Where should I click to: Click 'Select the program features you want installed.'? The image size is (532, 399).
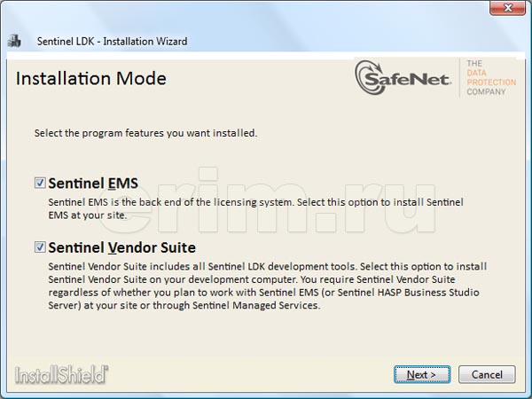point(146,133)
